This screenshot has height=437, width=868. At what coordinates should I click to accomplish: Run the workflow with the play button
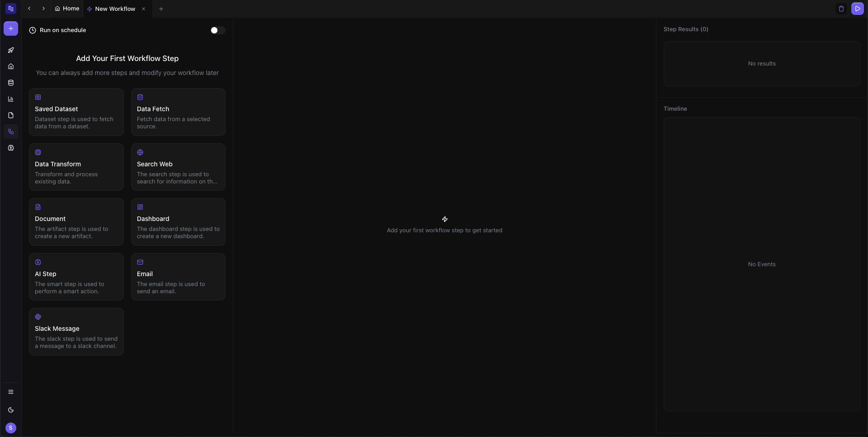(x=858, y=9)
